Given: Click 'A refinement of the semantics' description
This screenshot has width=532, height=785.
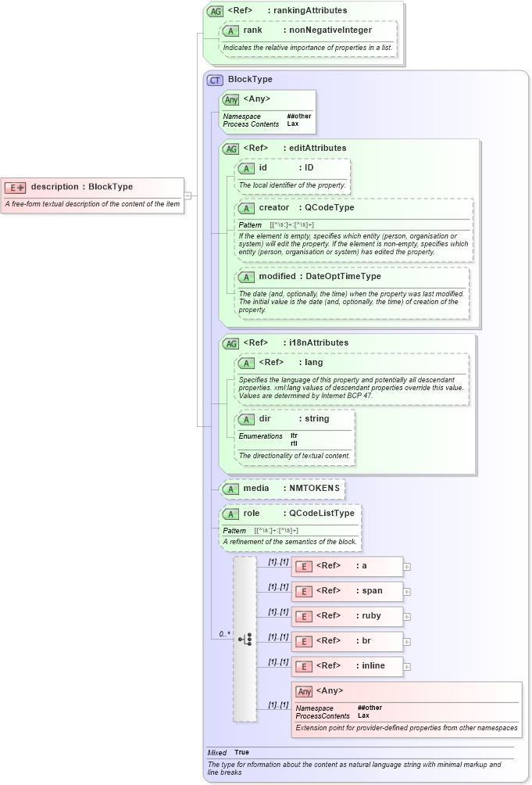Looking at the screenshot, I should (290, 542).
